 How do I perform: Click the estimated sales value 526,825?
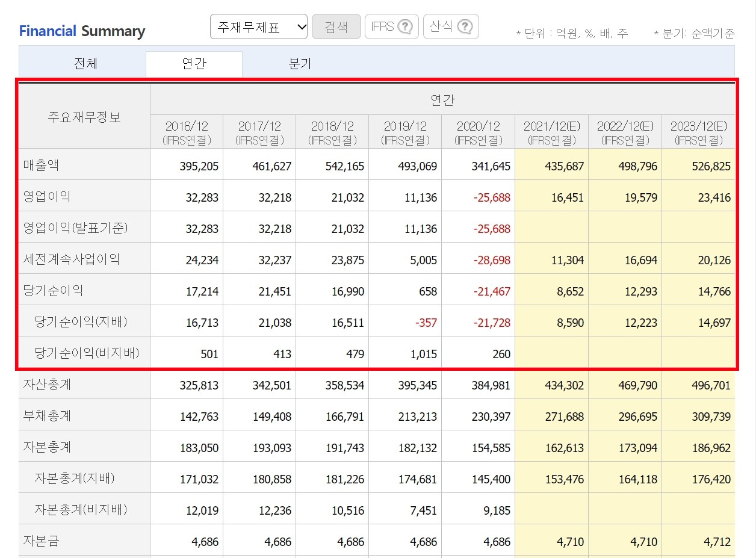tap(711, 167)
